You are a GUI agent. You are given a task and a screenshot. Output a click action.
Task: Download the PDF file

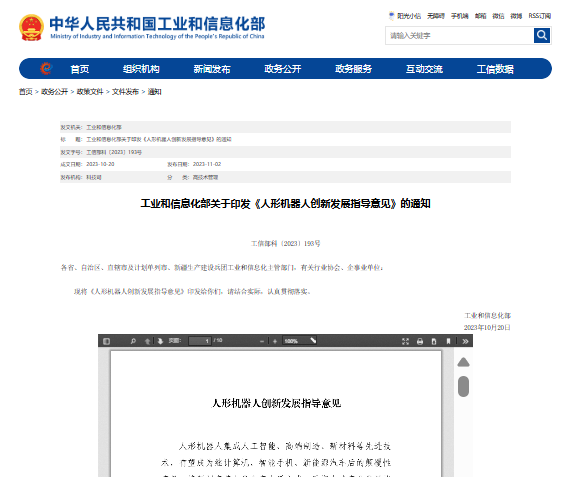tap(434, 341)
